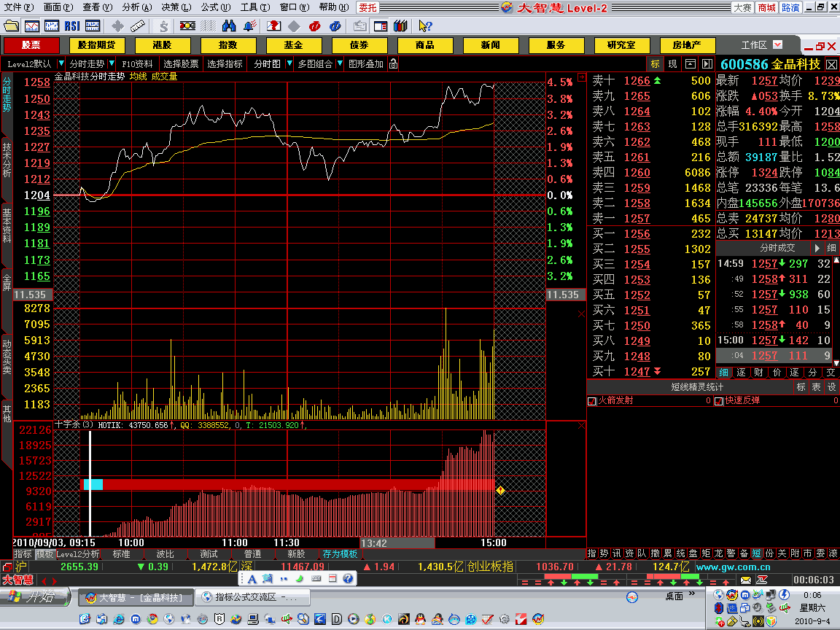Click the dollar sign toolbar icon
The height and width of the screenshot is (630, 840).
tap(163, 26)
